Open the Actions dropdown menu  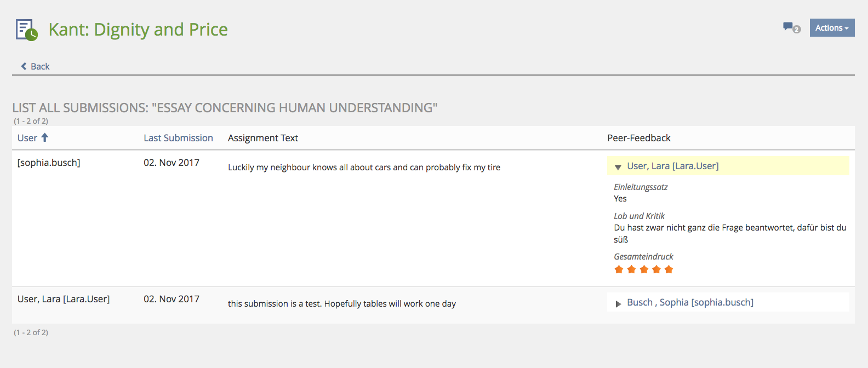tap(831, 28)
